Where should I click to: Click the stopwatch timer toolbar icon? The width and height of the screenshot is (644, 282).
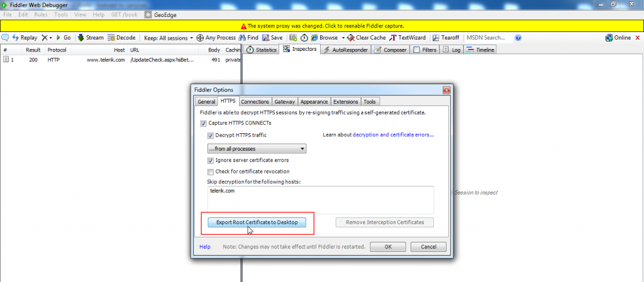click(304, 38)
